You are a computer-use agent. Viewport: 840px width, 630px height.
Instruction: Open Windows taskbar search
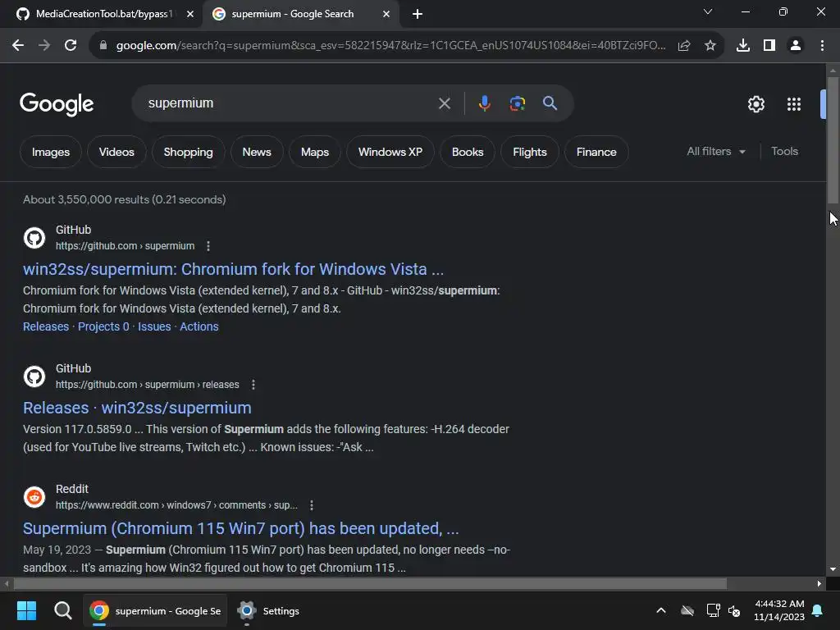(x=62, y=610)
